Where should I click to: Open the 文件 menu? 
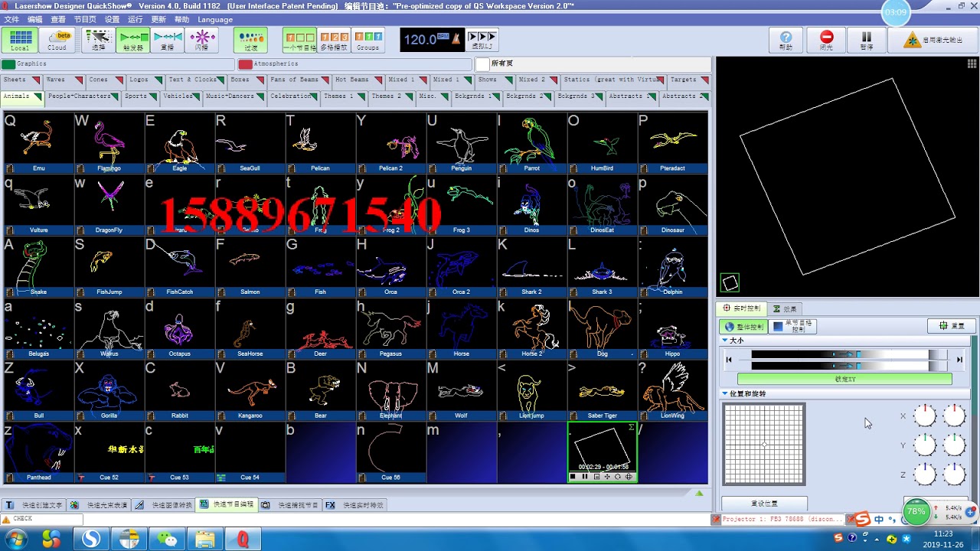click(11, 19)
